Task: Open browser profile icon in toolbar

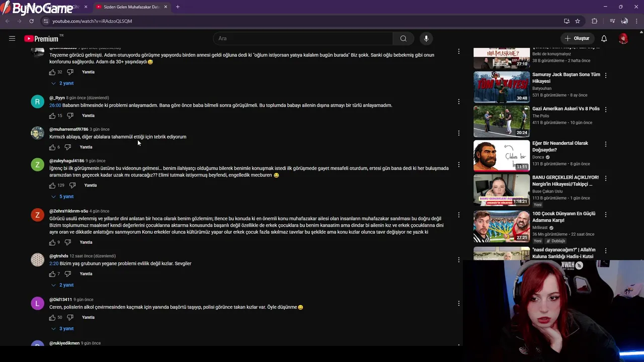Action: (x=624, y=21)
